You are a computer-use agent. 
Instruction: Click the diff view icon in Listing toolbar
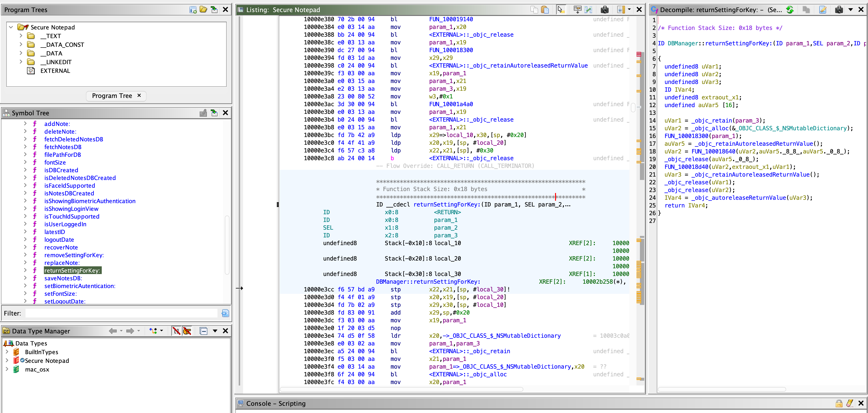589,10
